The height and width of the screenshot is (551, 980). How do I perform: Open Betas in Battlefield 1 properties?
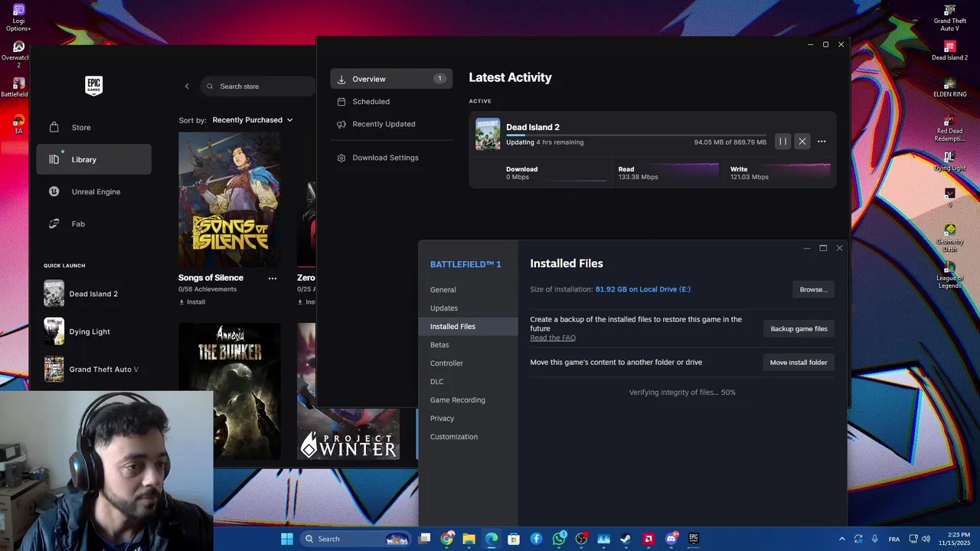[x=469, y=345]
